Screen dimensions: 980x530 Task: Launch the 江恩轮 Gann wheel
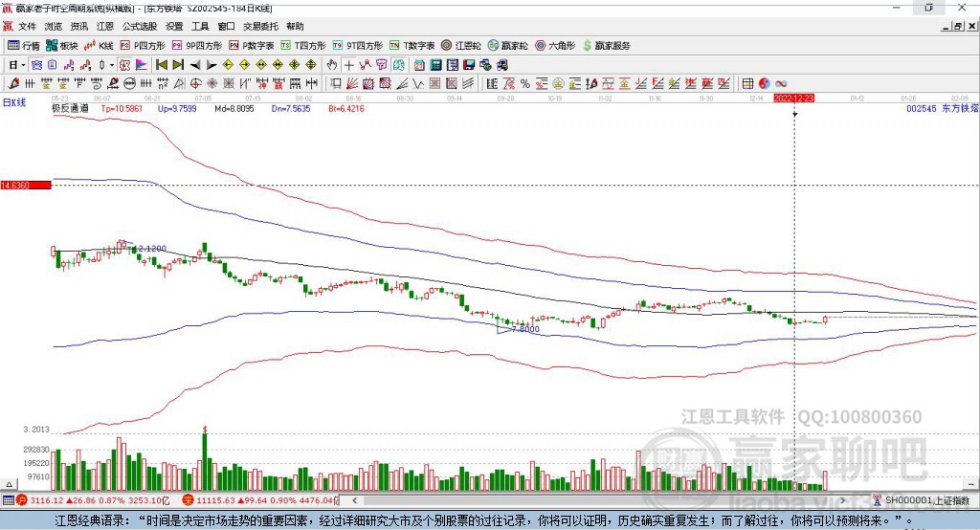coord(461,45)
